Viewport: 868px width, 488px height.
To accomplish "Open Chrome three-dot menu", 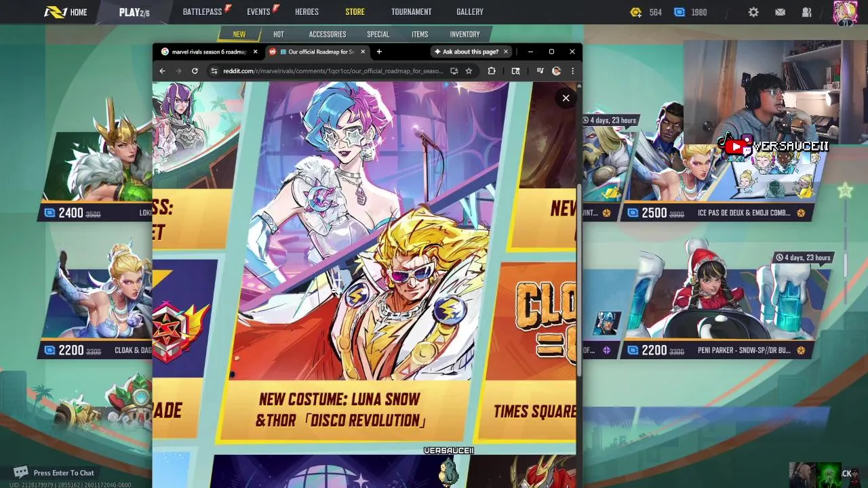I will tap(572, 70).
